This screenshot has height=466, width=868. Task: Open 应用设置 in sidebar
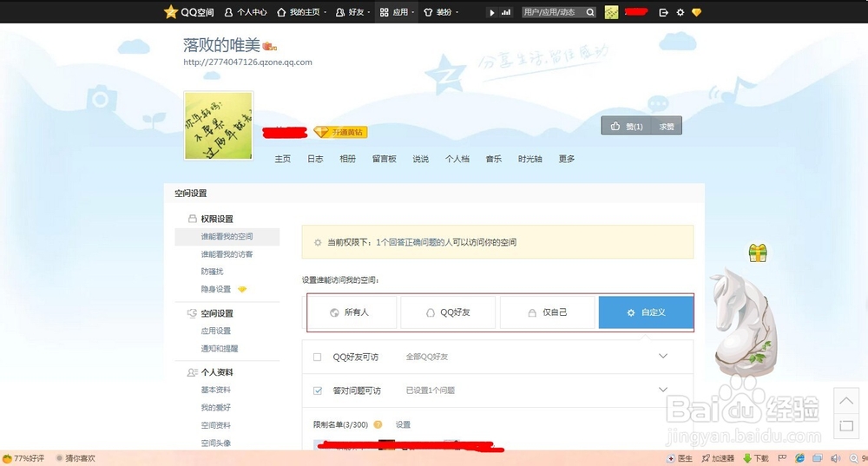216,331
